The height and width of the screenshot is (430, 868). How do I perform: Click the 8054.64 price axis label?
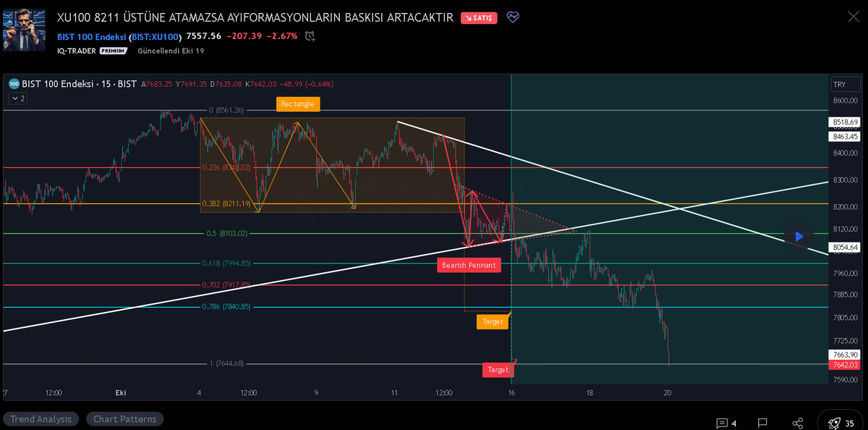[845, 248]
